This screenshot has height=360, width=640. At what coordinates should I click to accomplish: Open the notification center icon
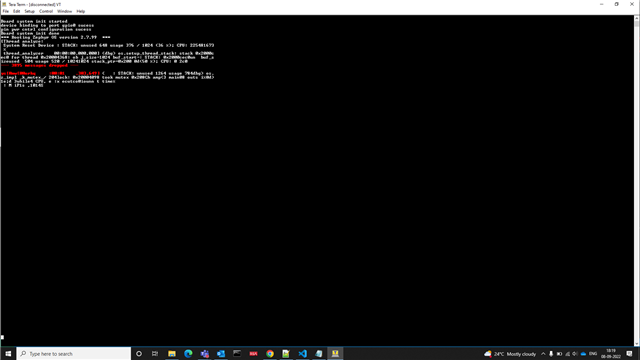(629, 354)
